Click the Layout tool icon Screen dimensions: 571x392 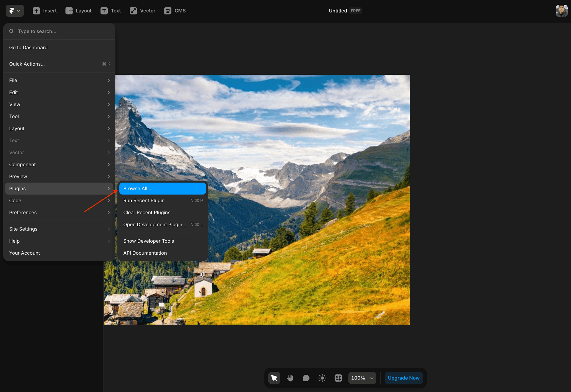click(69, 11)
